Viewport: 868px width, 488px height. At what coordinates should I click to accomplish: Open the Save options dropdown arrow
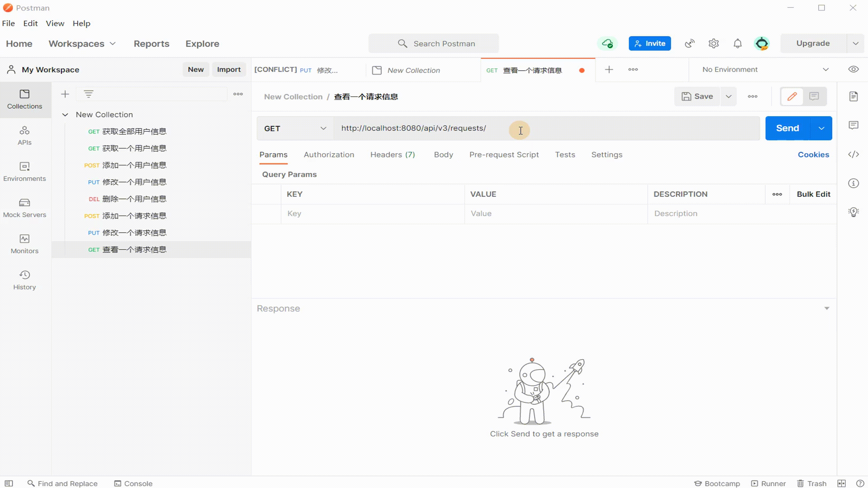[x=729, y=97]
